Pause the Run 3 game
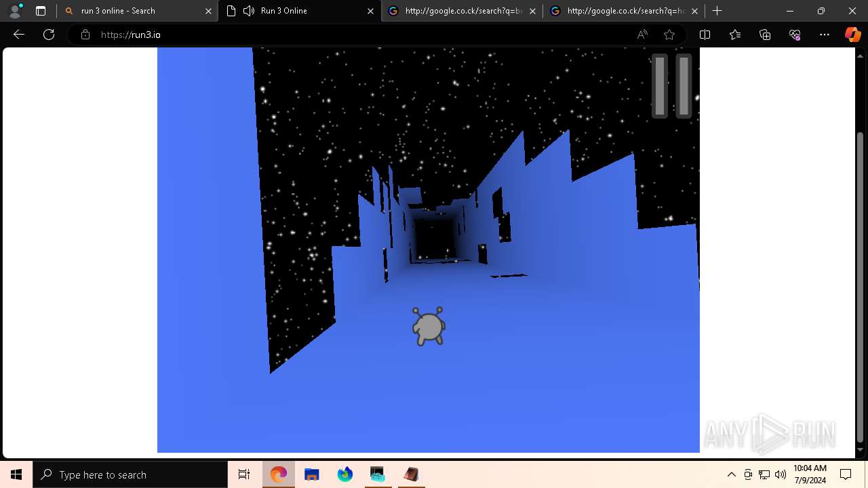The height and width of the screenshot is (488, 868). coord(671,86)
